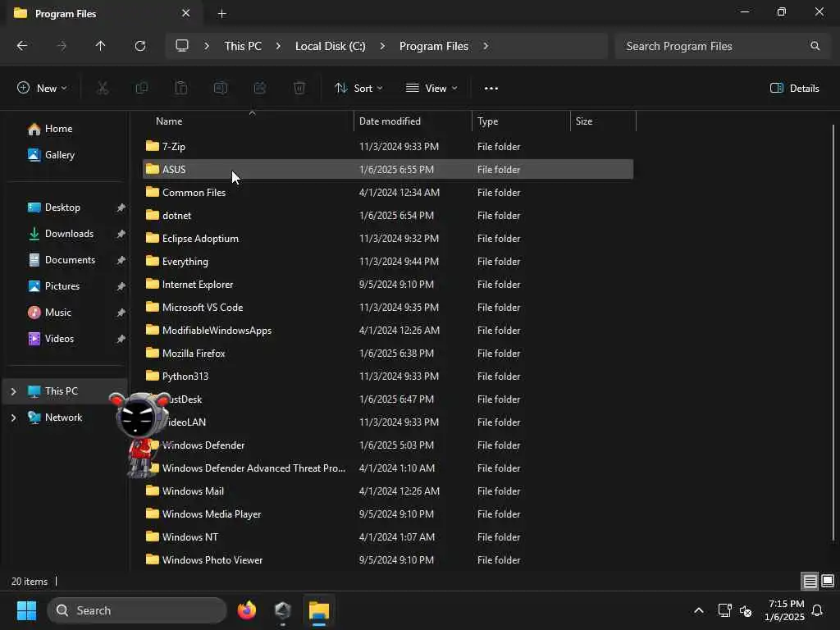Click the PC monitor icon in address bar
The width and height of the screenshot is (840, 630).
tap(182, 46)
